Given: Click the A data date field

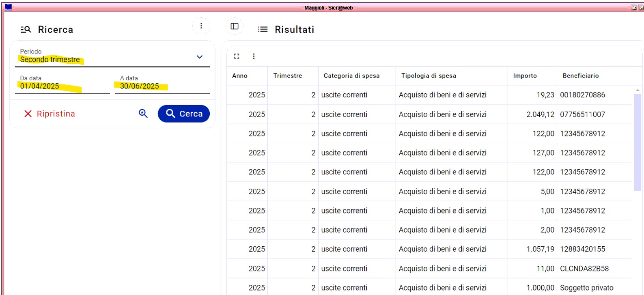Looking at the screenshot, I should (162, 86).
